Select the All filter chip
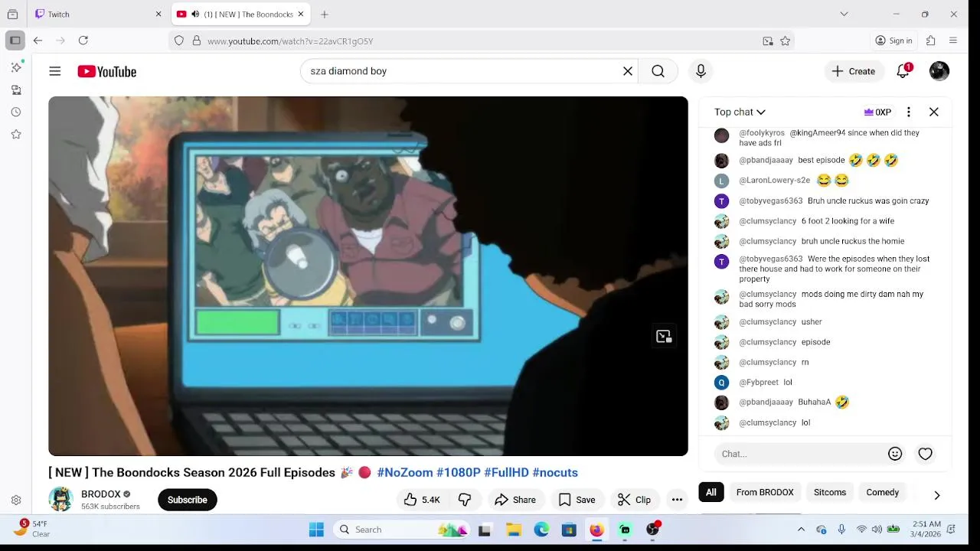This screenshot has height=551, width=980. tap(711, 492)
